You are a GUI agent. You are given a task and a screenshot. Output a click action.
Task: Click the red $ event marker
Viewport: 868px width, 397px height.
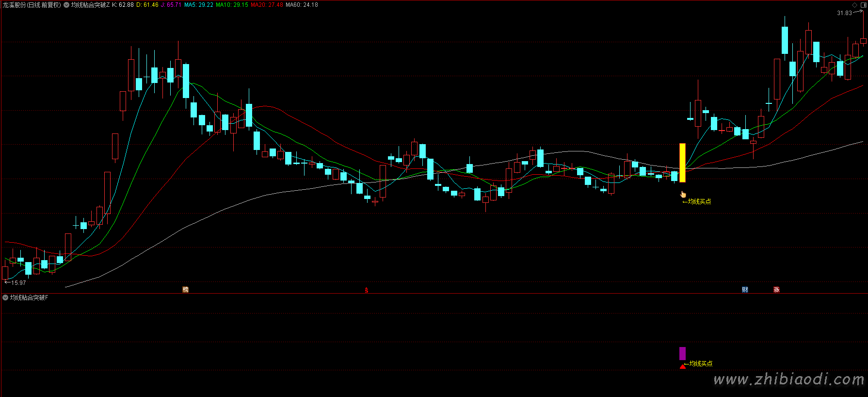point(367,290)
